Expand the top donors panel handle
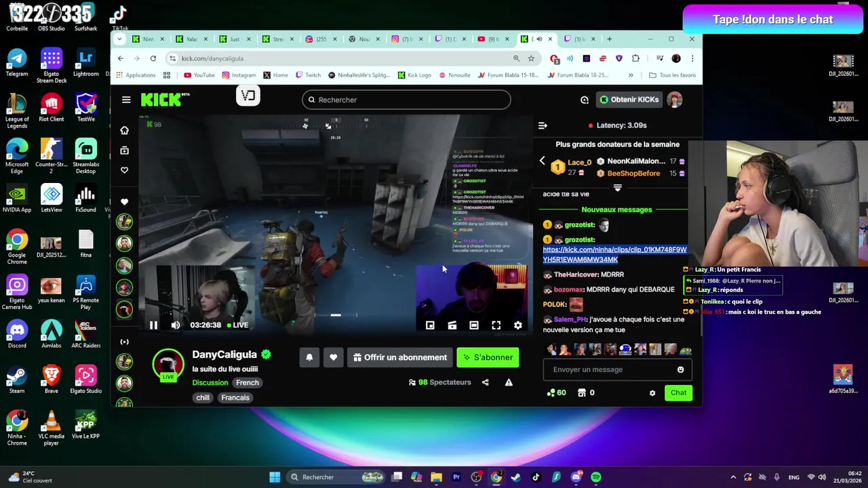This screenshot has height=488, width=868. (617, 187)
